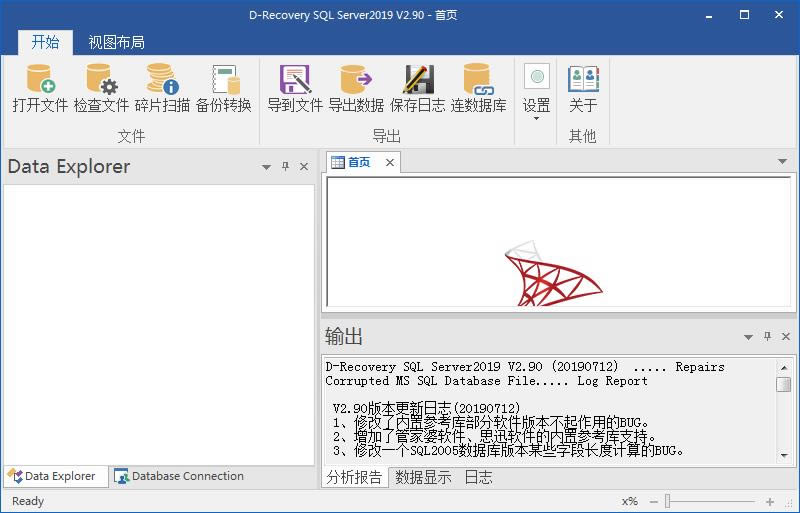Click the 'Ready' status bar text
Viewport: 800px width, 513px height.
pyautogui.click(x=28, y=501)
